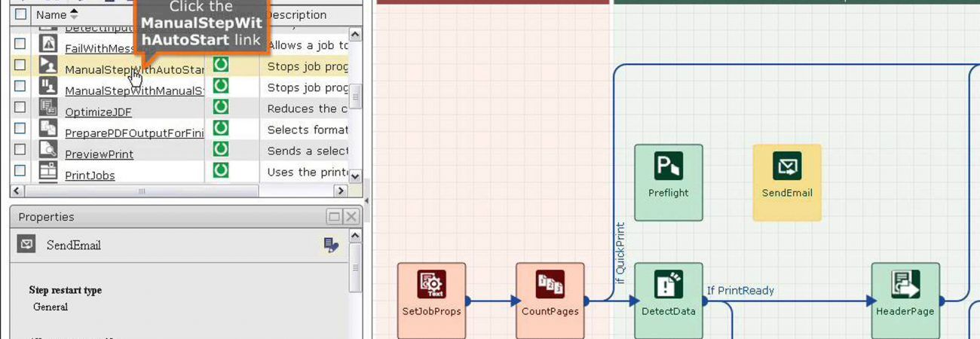980x339 pixels.
Task: Click the Properties panel scrollbar thumb
Action: click(356, 268)
